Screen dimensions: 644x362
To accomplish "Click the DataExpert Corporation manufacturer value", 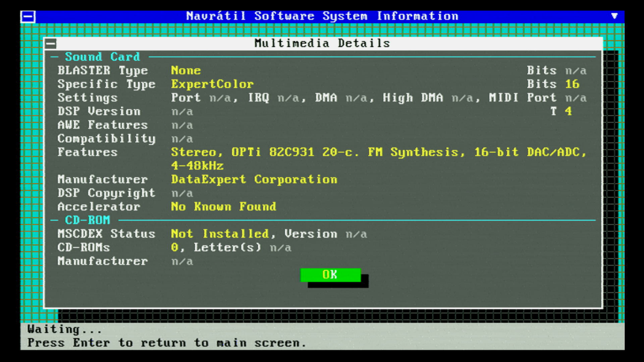I will (254, 179).
